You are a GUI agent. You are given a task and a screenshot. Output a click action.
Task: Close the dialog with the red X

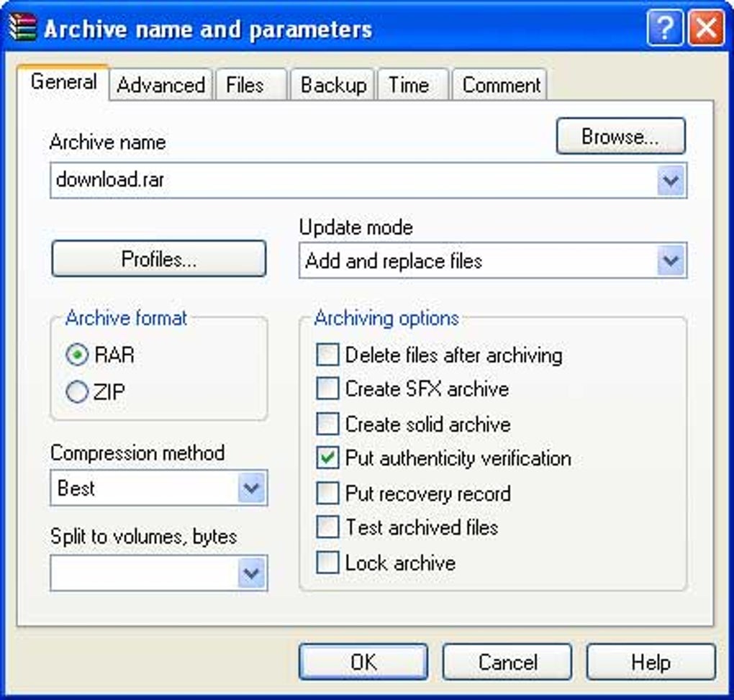707,28
